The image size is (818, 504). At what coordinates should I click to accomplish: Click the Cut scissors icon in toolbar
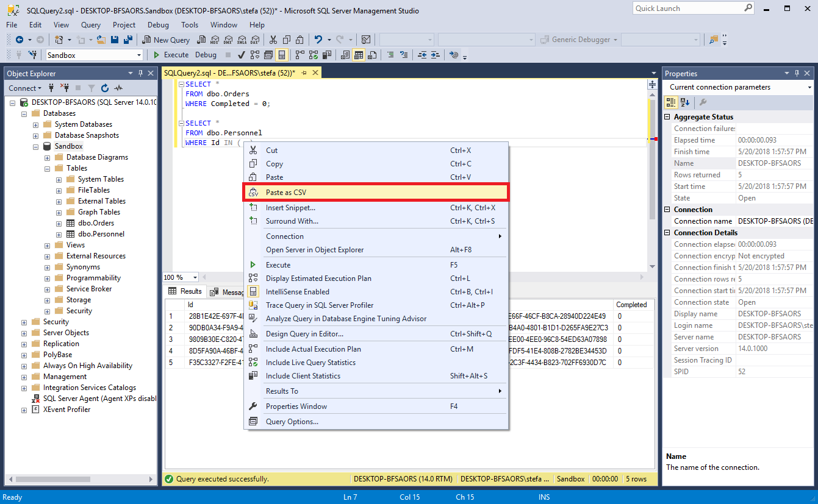click(273, 40)
